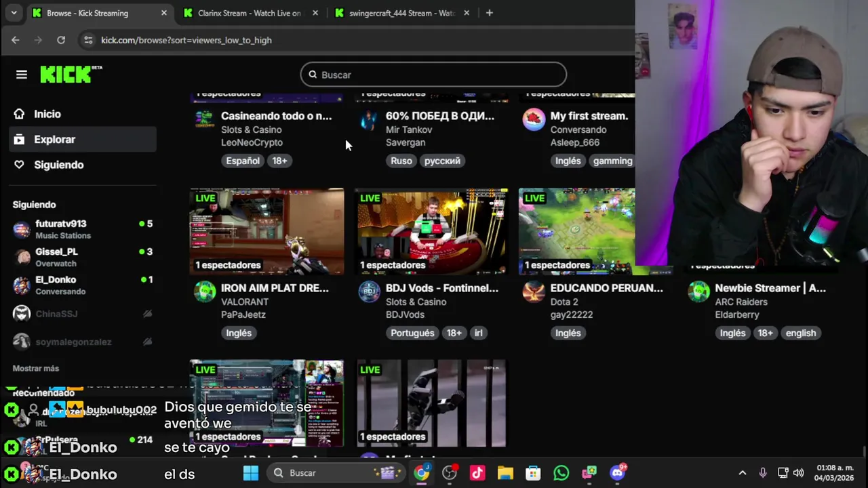Open offline channel ChinaSSJ
868x488 pixels.
pyautogui.click(x=83, y=314)
